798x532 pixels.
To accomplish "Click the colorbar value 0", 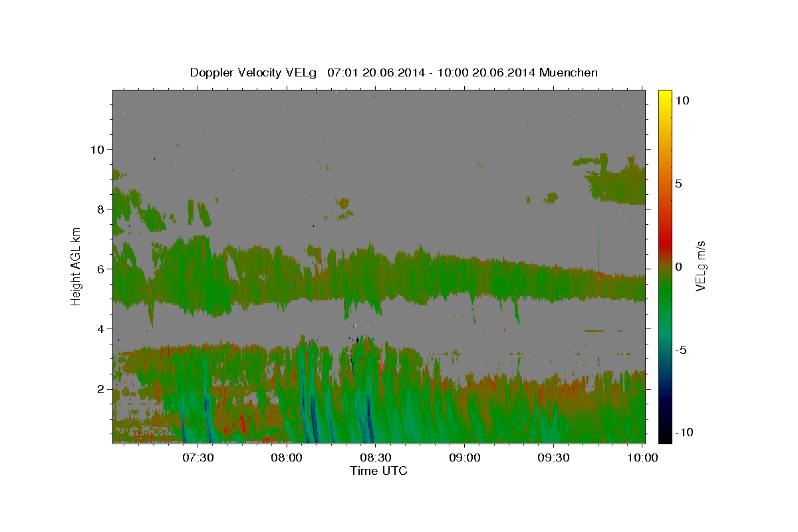I will tap(680, 267).
